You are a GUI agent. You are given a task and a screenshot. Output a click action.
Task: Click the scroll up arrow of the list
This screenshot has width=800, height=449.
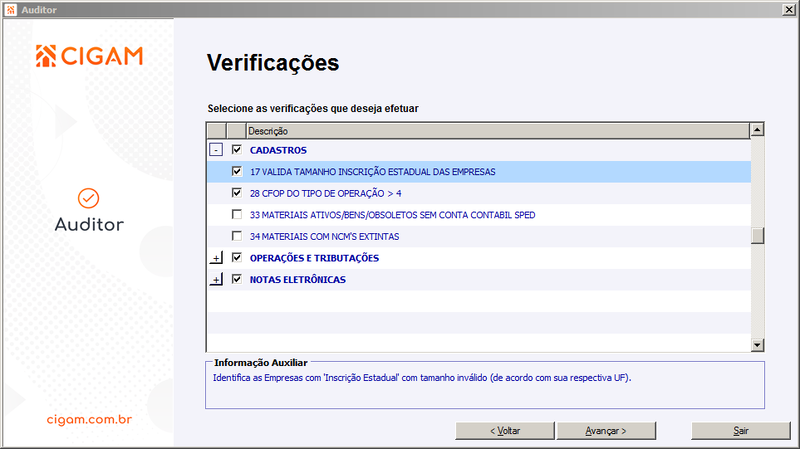[x=757, y=130]
